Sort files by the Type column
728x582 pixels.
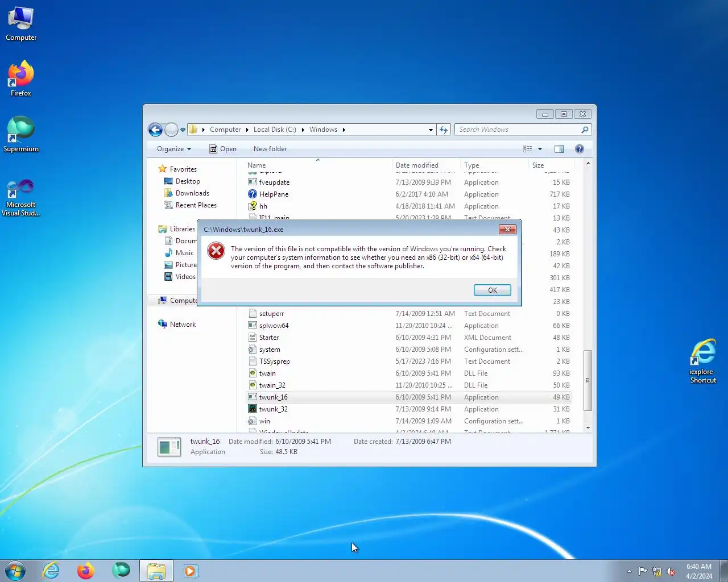coord(494,165)
